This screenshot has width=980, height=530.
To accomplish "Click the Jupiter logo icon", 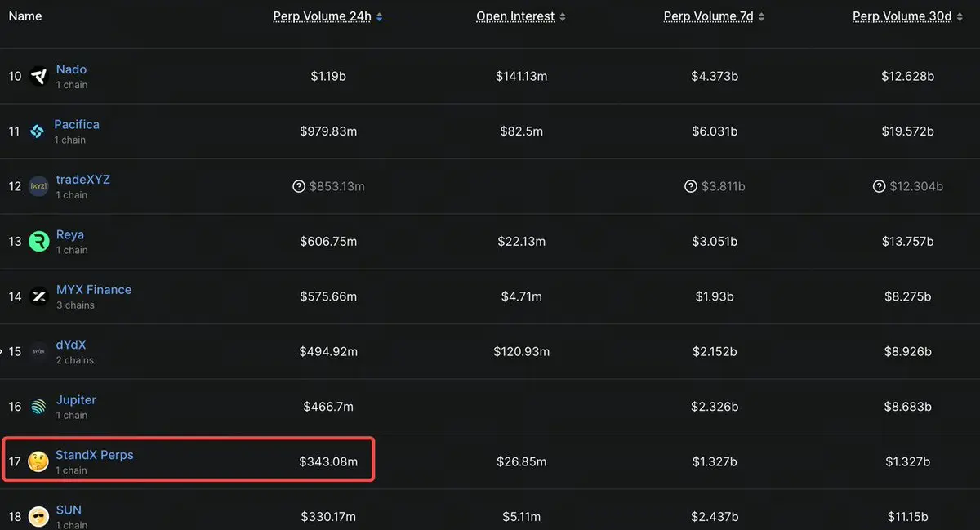I will point(38,407).
